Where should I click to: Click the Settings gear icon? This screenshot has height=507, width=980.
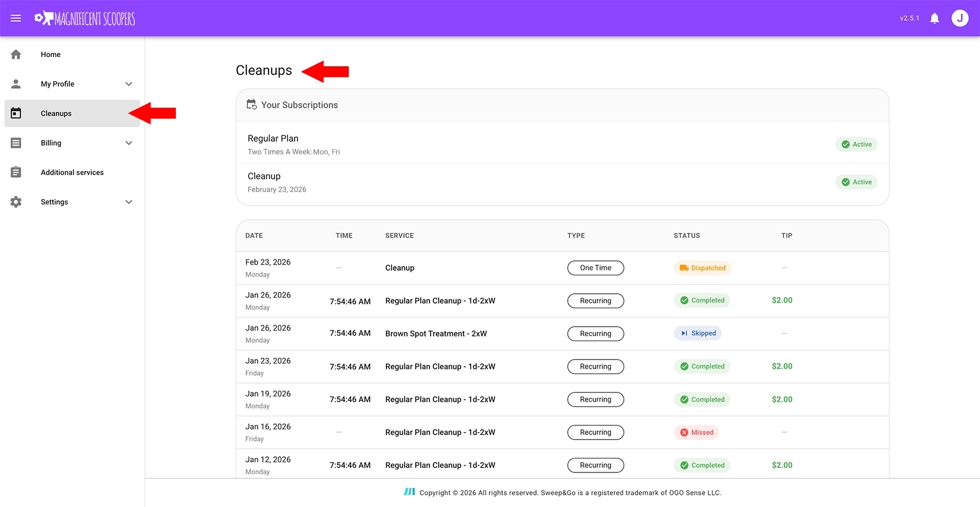[x=16, y=202]
